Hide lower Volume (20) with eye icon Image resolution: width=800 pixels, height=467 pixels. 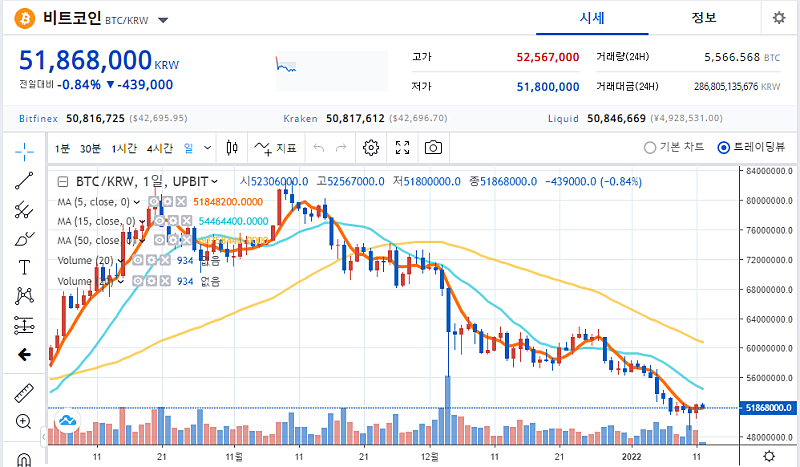[x=138, y=281]
